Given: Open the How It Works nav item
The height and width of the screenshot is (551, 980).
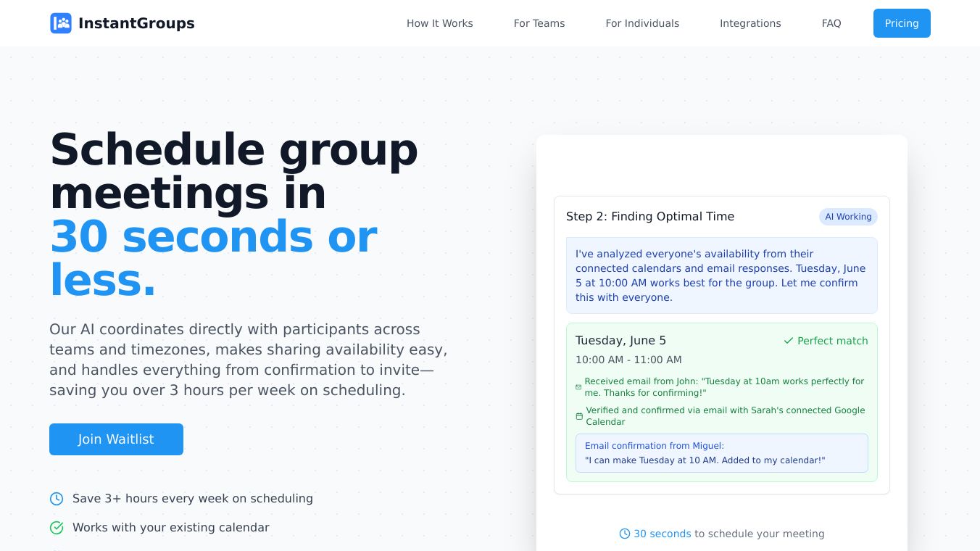Looking at the screenshot, I should (x=439, y=23).
